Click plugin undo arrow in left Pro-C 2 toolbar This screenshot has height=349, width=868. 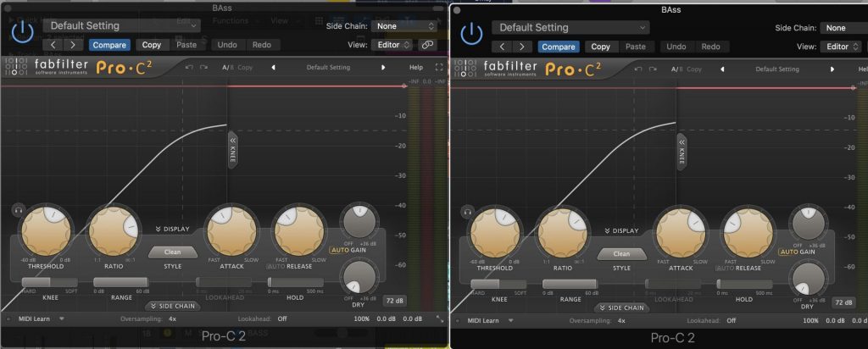pos(189,68)
